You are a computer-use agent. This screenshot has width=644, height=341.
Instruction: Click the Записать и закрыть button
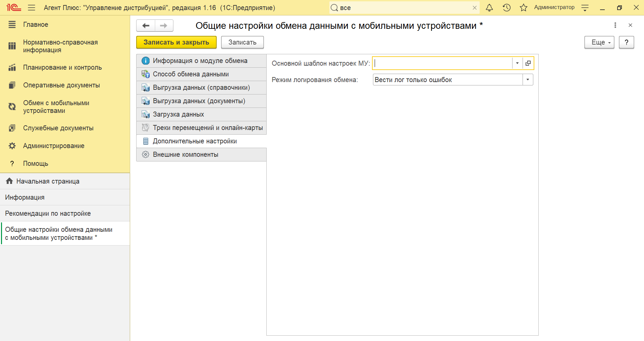pyautogui.click(x=176, y=43)
